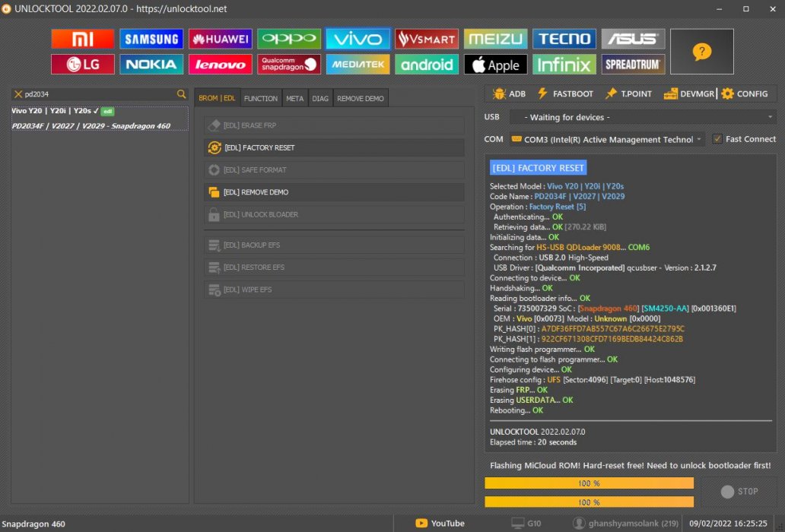Open the Tecno brand tile
Screen dimensions: 785x532
[x=564, y=39]
